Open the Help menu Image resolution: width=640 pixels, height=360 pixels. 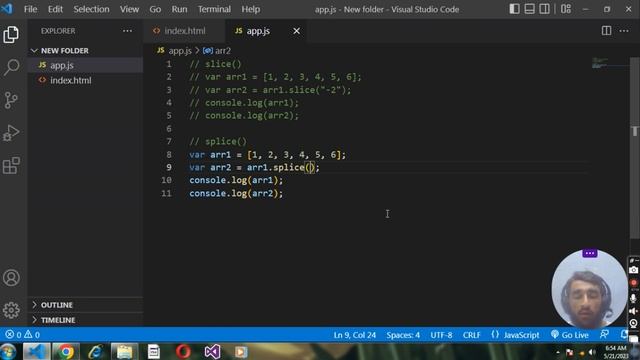click(x=251, y=9)
